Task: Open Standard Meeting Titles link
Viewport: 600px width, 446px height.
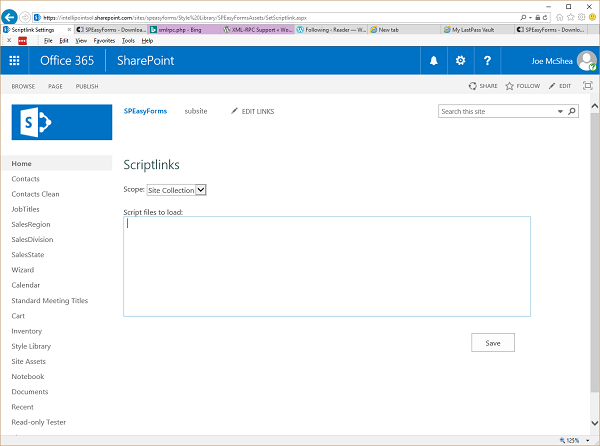Action: click(x=50, y=301)
